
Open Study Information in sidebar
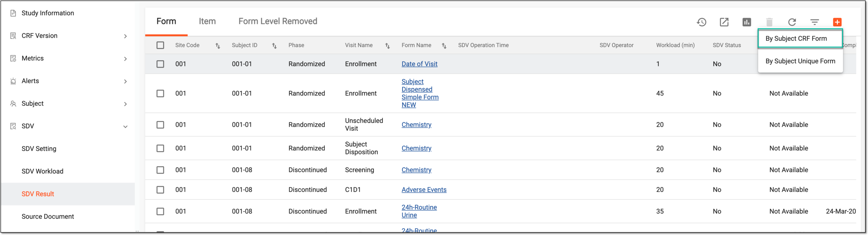tap(48, 13)
